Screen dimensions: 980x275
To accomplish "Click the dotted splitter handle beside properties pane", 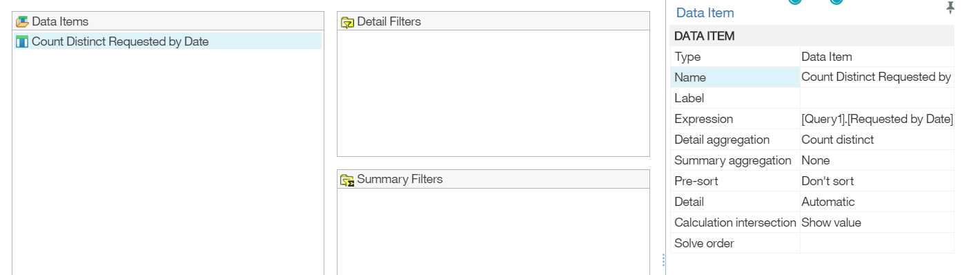I will click(663, 260).
